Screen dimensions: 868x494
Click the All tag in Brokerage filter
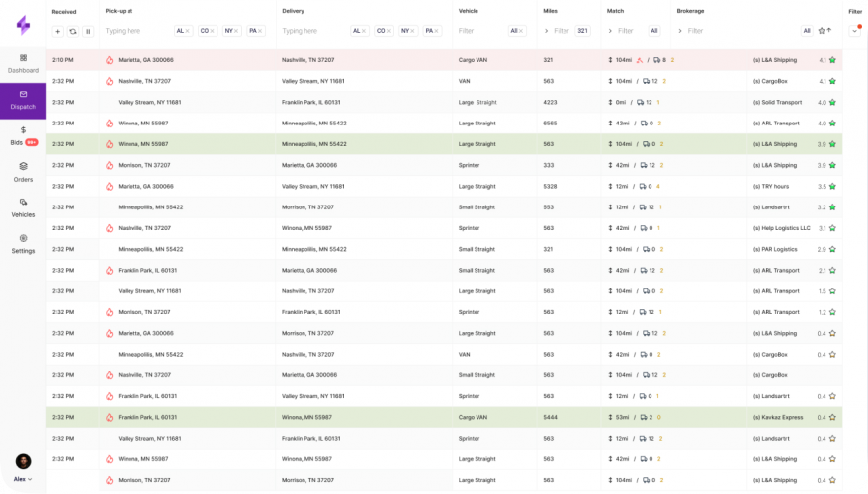[x=807, y=31]
